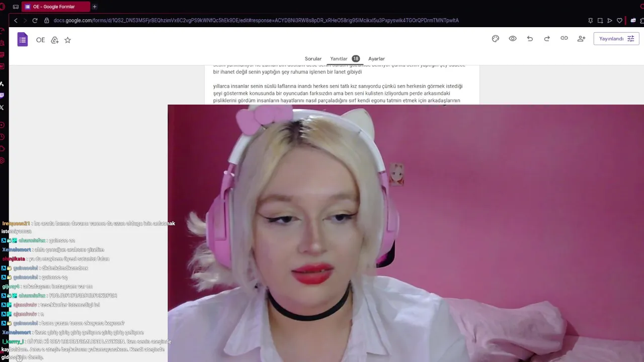Reload the current page
This screenshot has width=644, height=362.
(35, 21)
